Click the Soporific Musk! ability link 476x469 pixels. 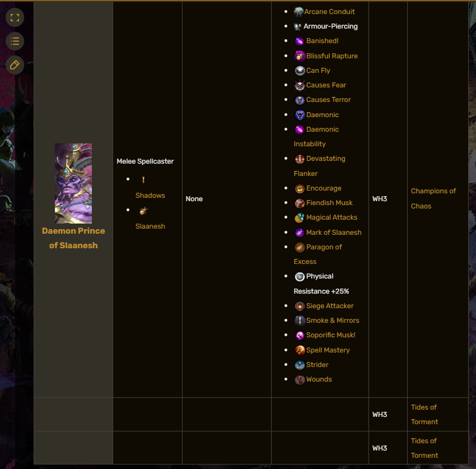point(330,335)
